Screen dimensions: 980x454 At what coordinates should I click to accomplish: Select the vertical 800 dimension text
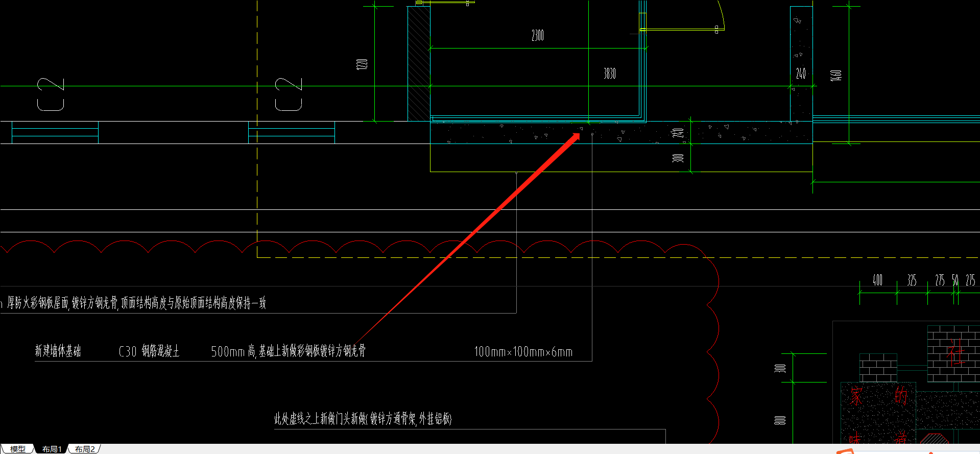(780, 420)
